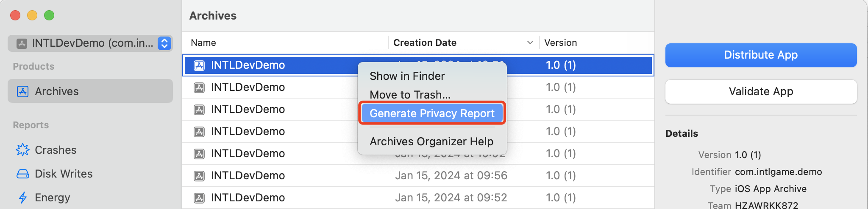Toggle Creation Date sort order chevron
This screenshot has height=209, width=868.
coord(530,43)
